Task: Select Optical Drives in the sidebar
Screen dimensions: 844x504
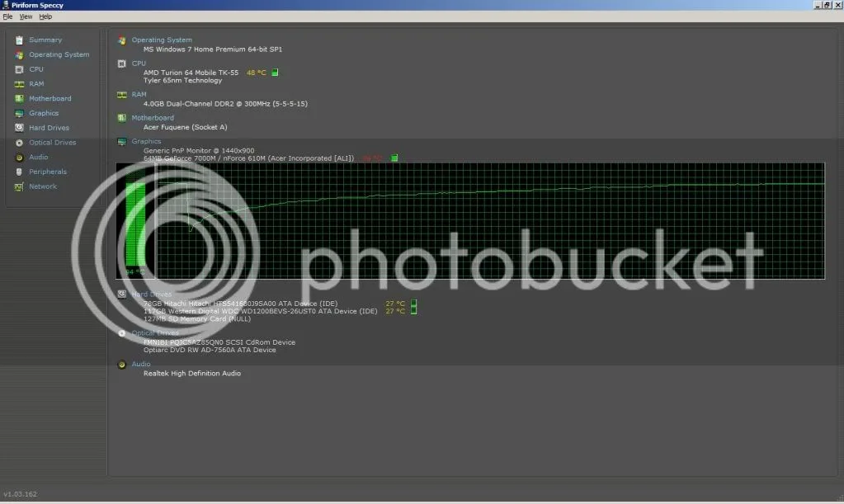Action: point(52,142)
